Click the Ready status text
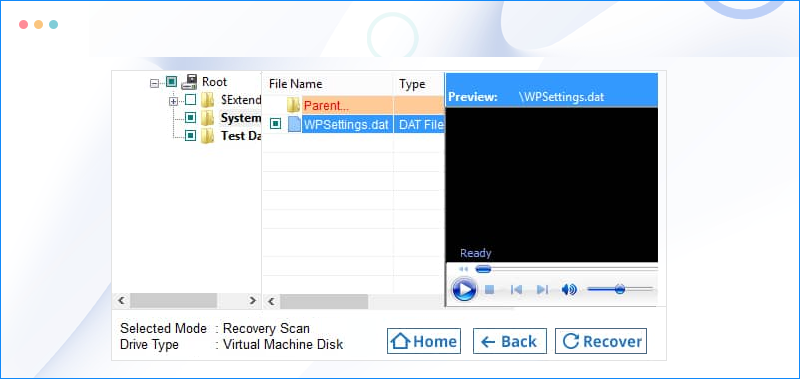Viewport: 800px width, 379px height. [x=476, y=253]
